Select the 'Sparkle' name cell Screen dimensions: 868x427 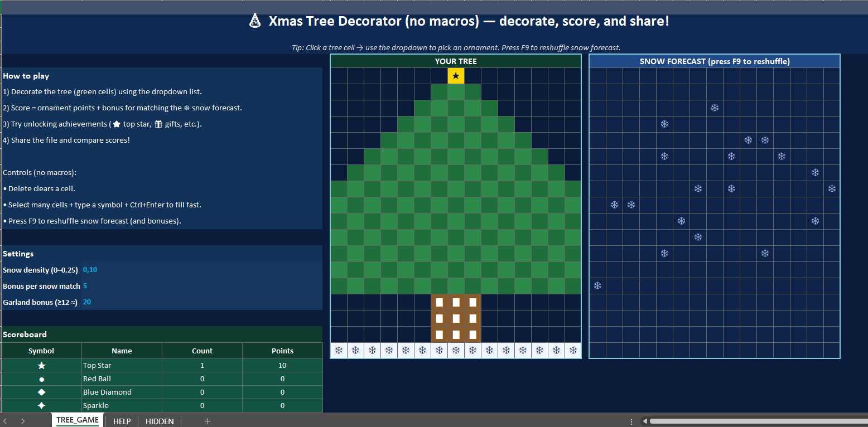(x=122, y=406)
